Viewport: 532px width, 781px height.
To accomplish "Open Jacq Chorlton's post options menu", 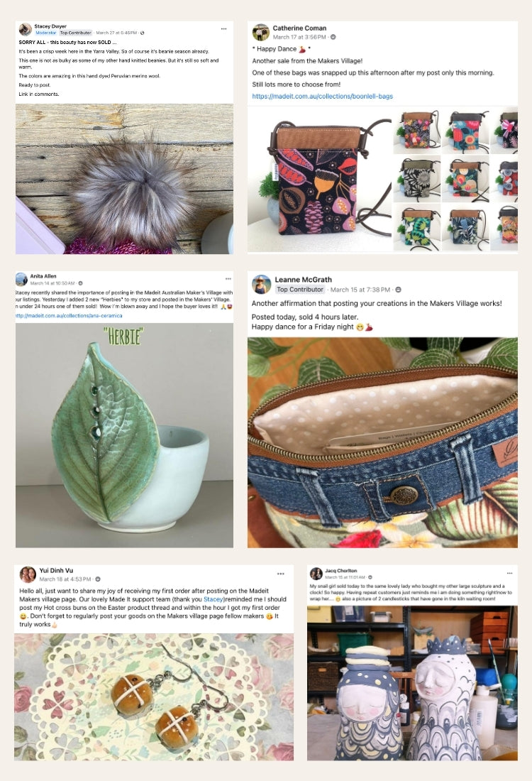I will pyautogui.click(x=509, y=573).
